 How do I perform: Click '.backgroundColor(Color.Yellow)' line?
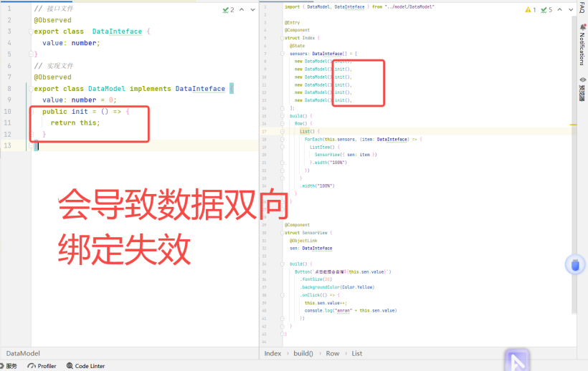tap(337, 287)
